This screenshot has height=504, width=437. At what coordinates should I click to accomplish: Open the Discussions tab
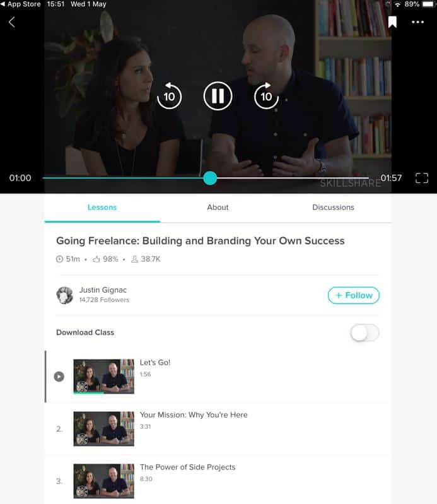click(333, 208)
